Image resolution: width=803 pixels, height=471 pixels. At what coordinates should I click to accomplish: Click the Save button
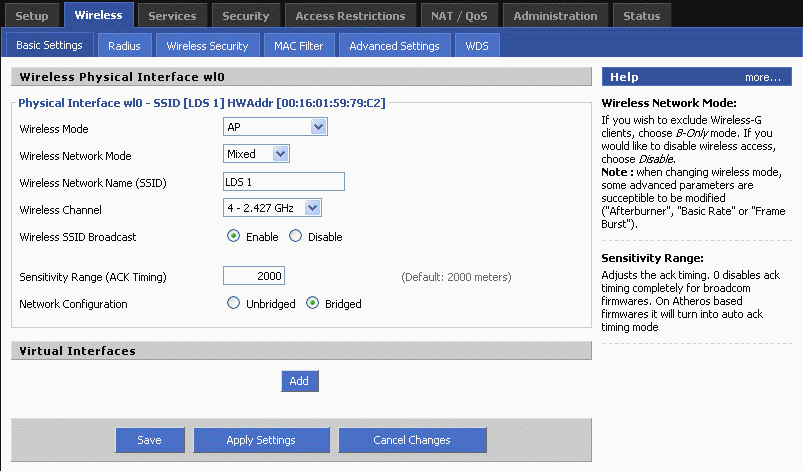coord(149,440)
